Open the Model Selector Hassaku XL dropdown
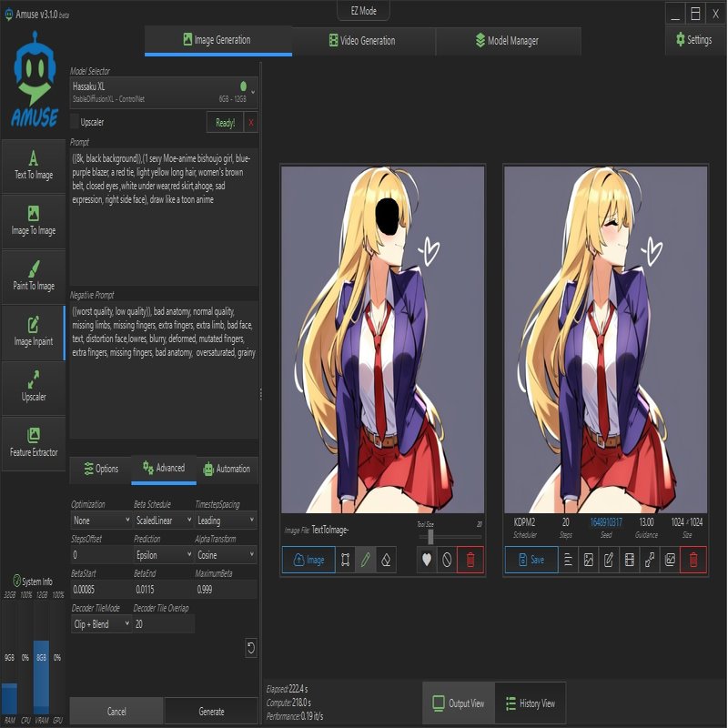The width and height of the screenshot is (728, 728). tap(164, 93)
